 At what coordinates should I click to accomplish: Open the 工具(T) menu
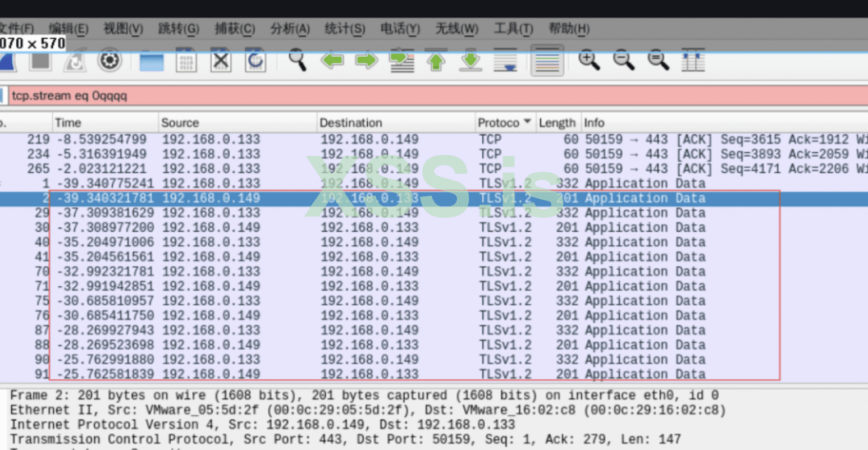(513, 29)
